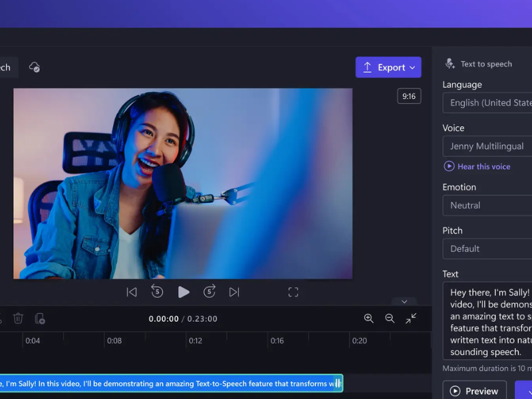Enter fullscreen preview mode
532x399 pixels.
(x=293, y=292)
